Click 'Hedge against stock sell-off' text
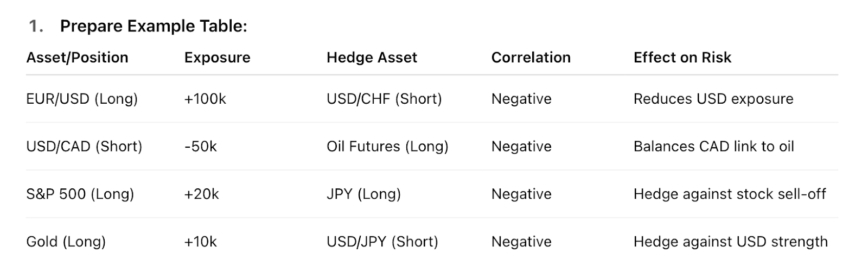Image resolution: width=868 pixels, height=272 pixels. 730,194
